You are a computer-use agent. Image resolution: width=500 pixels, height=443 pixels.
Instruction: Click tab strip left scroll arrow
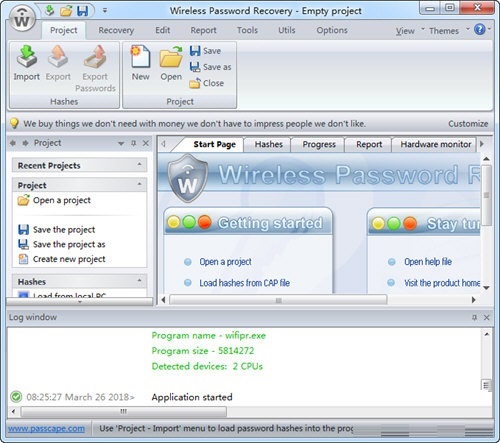click(163, 144)
